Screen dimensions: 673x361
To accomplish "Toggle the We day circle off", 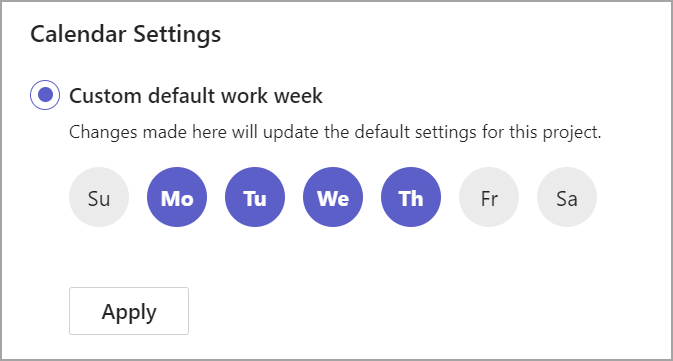I will (x=333, y=197).
